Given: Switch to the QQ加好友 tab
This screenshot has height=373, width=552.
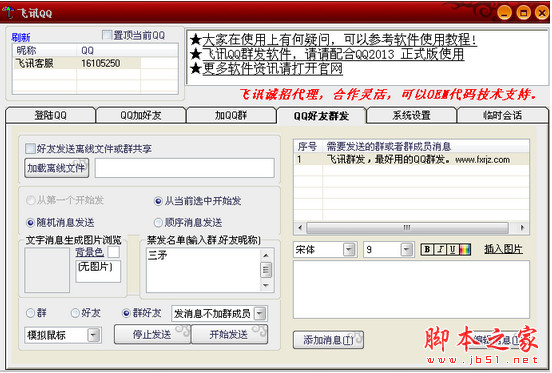Looking at the screenshot, I should [x=141, y=115].
